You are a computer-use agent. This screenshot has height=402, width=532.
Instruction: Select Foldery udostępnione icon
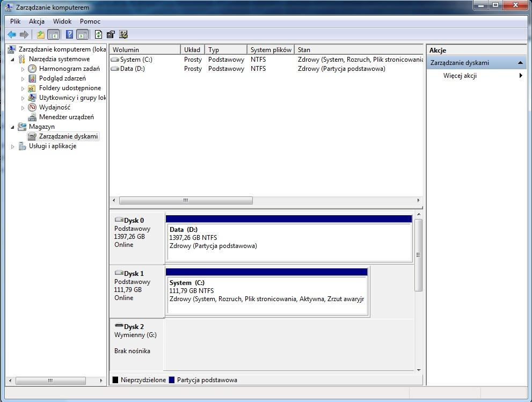click(x=32, y=88)
